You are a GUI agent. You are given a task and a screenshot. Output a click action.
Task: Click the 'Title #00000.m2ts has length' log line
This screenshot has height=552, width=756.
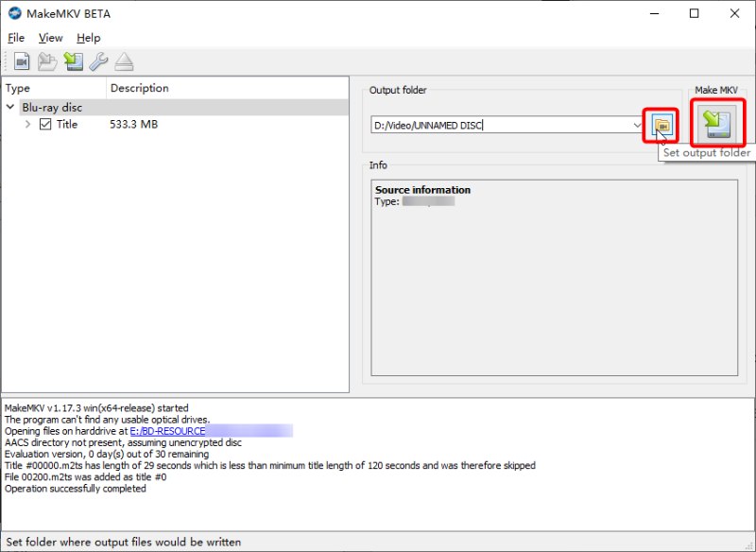(x=270, y=466)
